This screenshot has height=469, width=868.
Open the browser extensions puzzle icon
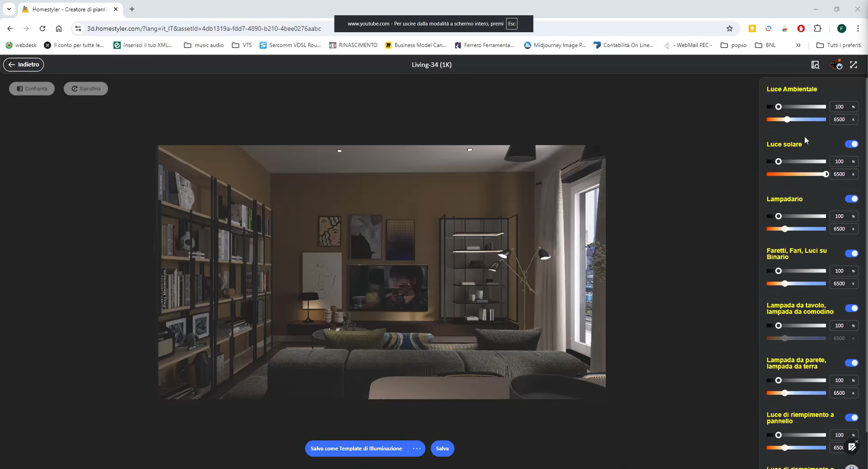817,28
